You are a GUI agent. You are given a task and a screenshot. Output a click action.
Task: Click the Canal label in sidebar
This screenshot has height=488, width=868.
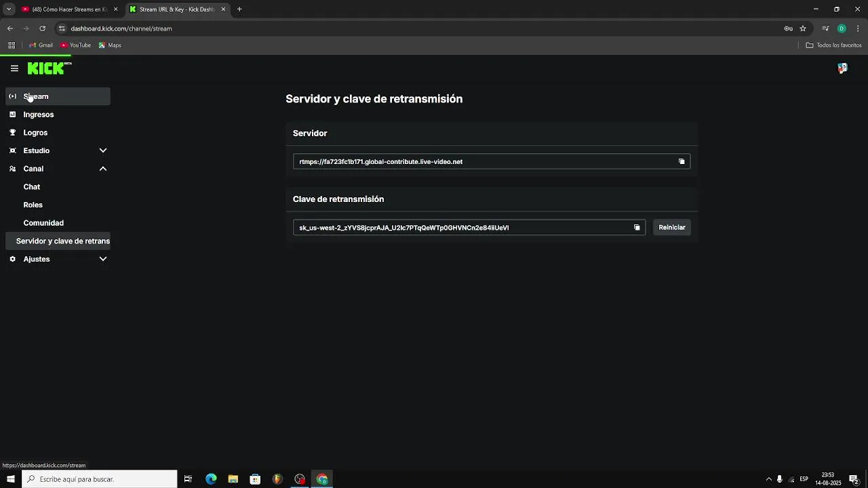coord(33,169)
